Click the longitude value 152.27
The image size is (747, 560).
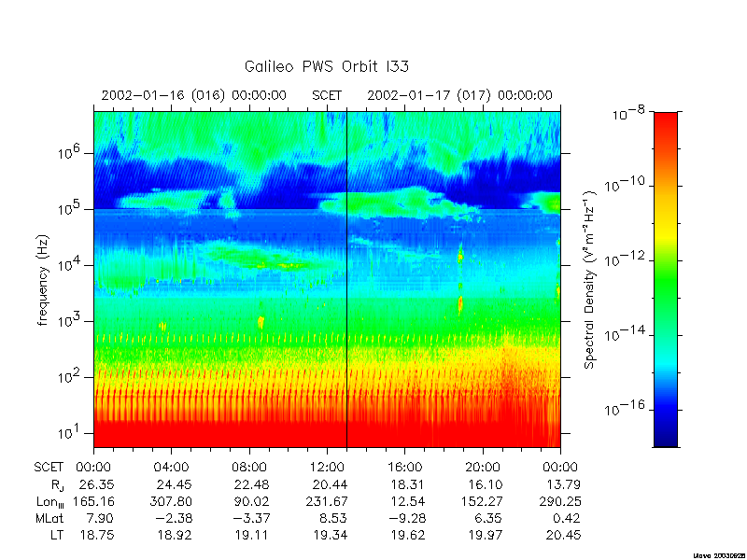482,501
